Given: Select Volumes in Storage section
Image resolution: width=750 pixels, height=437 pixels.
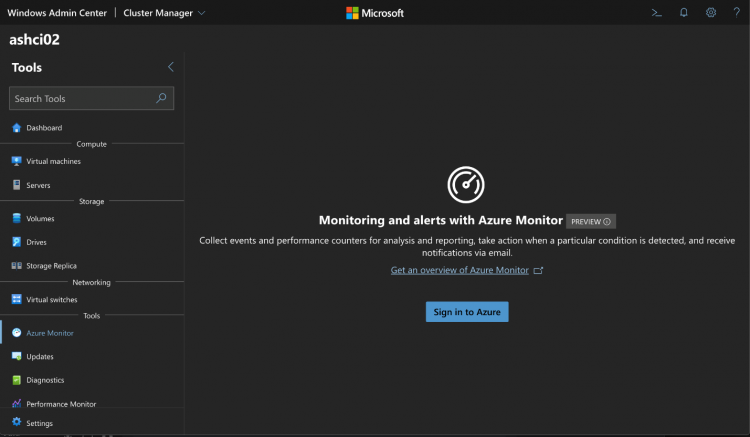Looking at the screenshot, I should [x=40, y=218].
